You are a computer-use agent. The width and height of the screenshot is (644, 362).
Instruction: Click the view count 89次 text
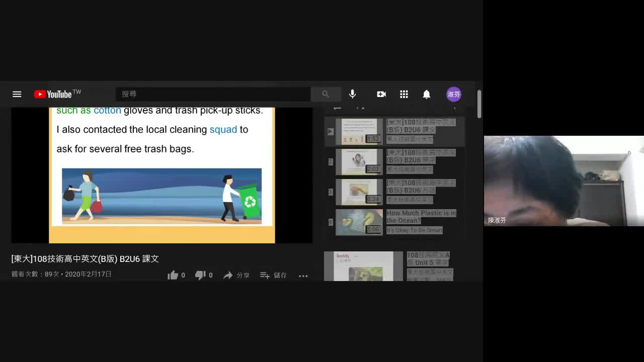[x=35, y=274]
